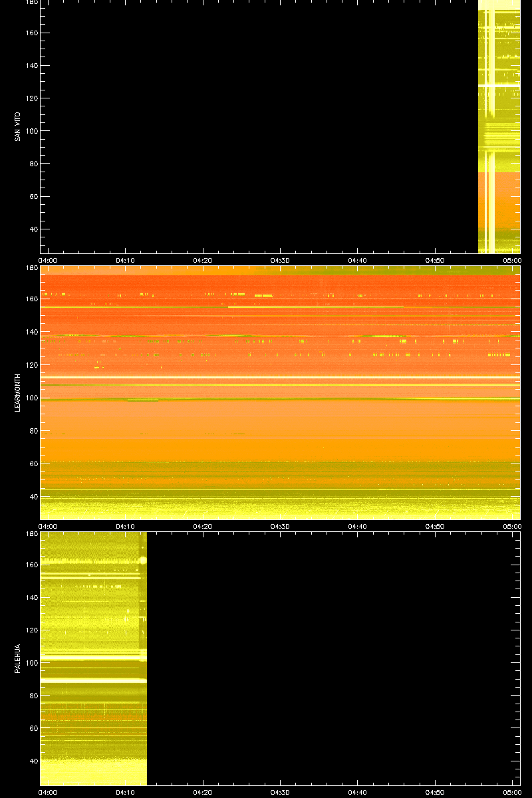This screenshot has height=798, width=532.
Task: Click the 04:00 tick label under Learmonth panel
Action: [48, 526]
